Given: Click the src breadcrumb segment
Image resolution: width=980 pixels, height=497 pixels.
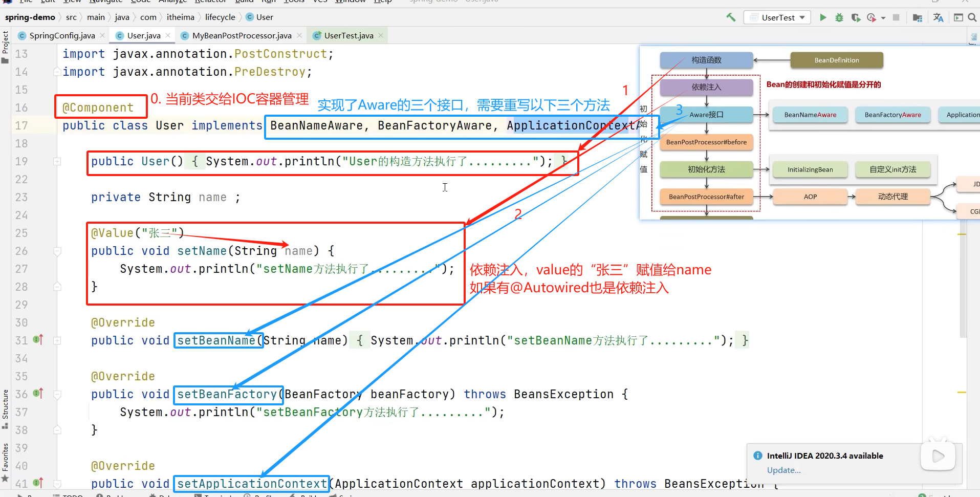Looking at the screenshot, I should [71, 17].
